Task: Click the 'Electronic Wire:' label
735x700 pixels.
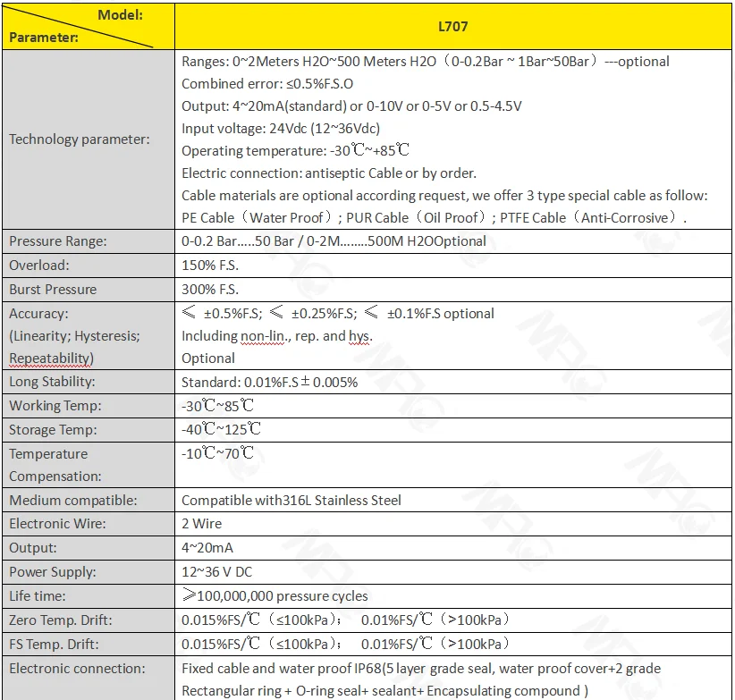Action: (57, 523)
